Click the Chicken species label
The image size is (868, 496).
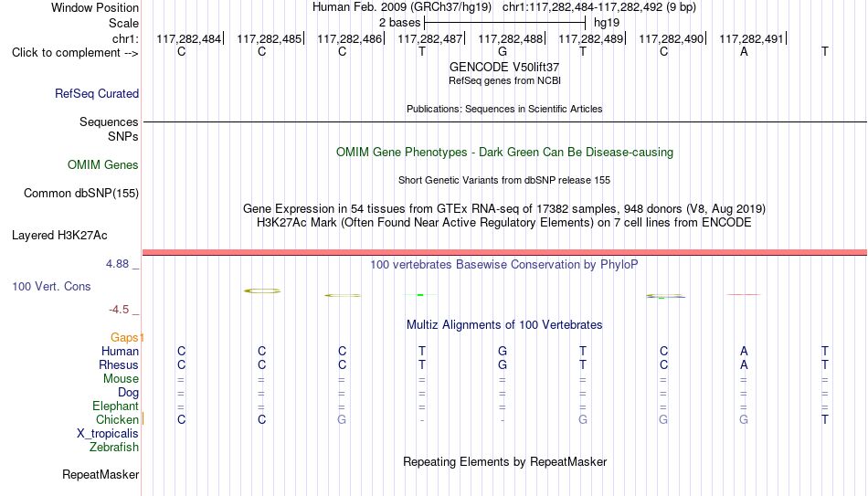click(x=117, y=419)
